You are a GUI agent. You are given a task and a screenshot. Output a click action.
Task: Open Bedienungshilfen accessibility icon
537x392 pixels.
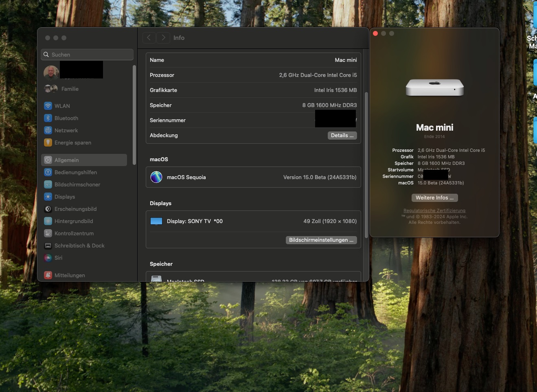tap(48, 172)
